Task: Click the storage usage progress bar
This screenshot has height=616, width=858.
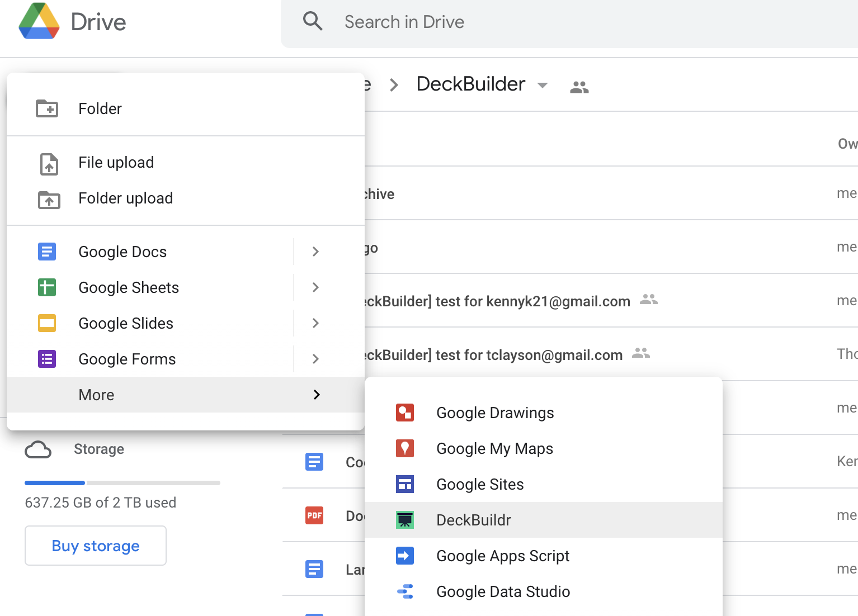Action: pos(122,482)
